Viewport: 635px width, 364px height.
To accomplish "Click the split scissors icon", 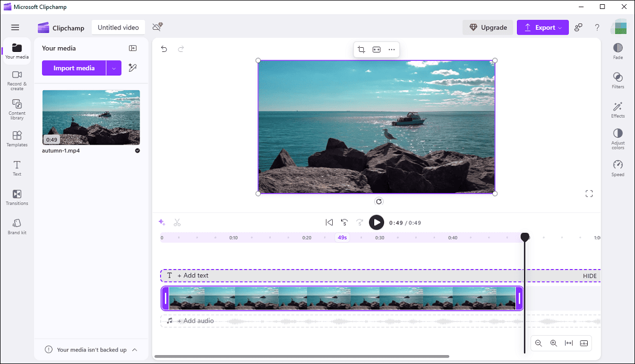I will (x=177, y=222).
